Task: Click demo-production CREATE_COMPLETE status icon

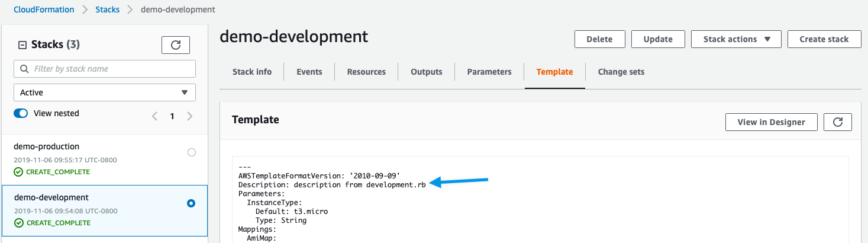Action: [x=18, y=172]
